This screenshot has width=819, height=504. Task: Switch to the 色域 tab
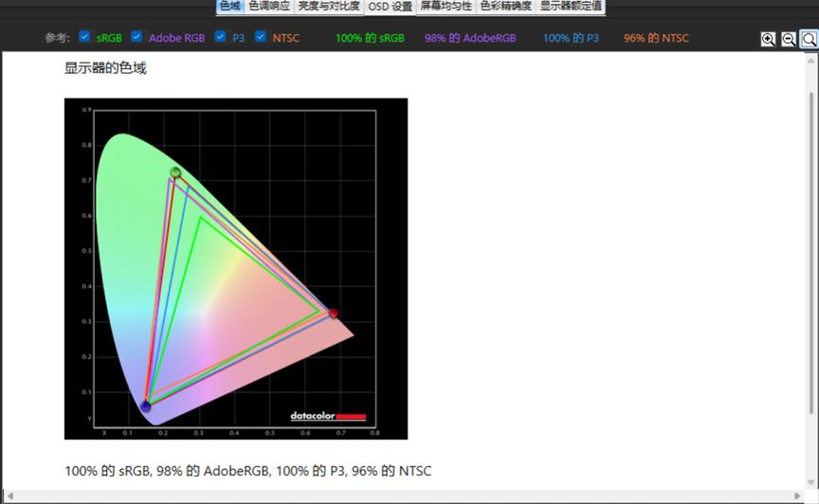[229, 6]
